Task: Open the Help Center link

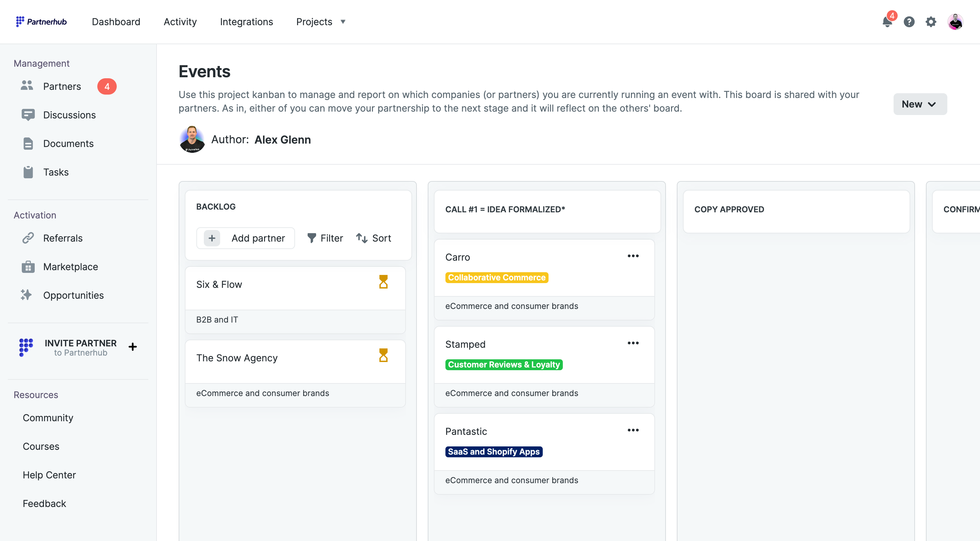Action: [x=49, y=475]
